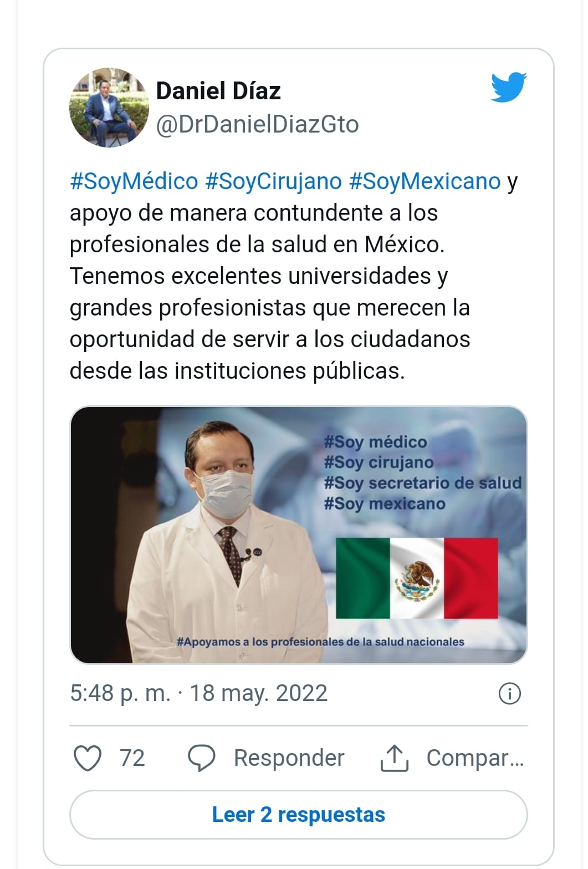Click the Leer 2 respuestas button
Viewport: 588px width, 869px height.
coord(299,815)
